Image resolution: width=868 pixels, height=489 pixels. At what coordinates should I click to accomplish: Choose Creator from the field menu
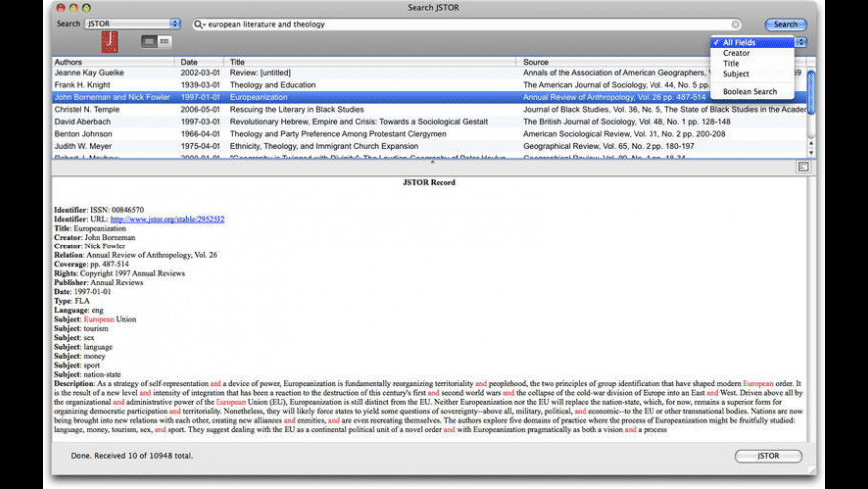pos(753,53)
